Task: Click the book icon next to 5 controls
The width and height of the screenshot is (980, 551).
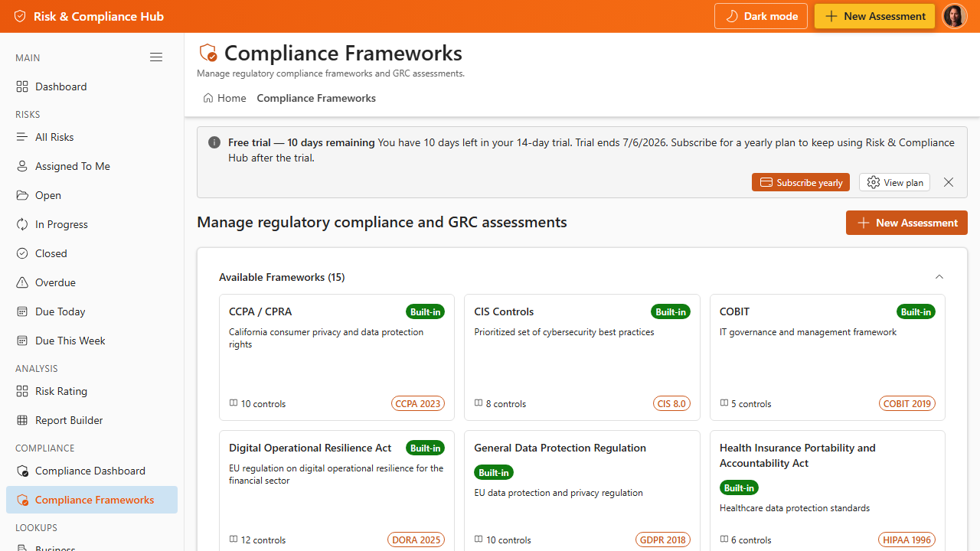Action: click(x=724, y=403)
